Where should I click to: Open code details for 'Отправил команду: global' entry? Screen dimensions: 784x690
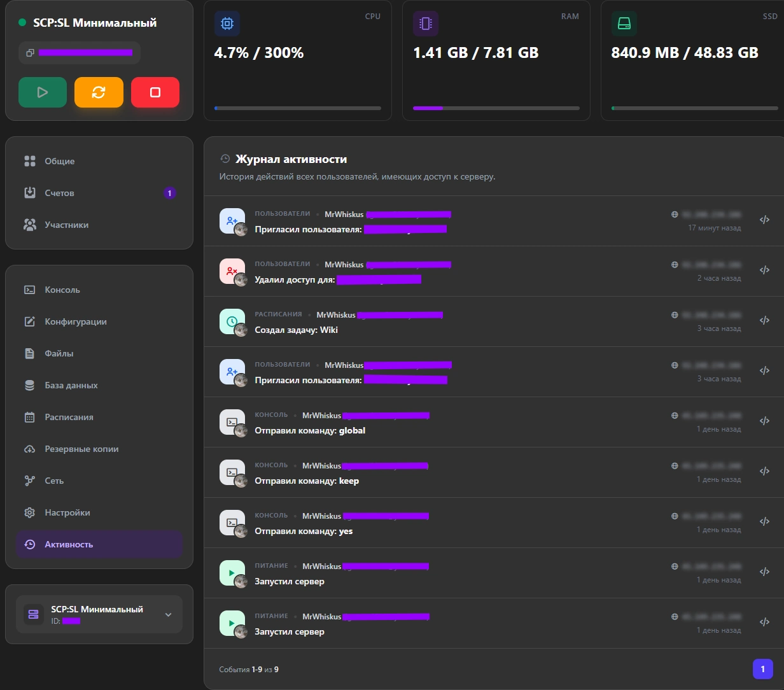coord(765,421)
